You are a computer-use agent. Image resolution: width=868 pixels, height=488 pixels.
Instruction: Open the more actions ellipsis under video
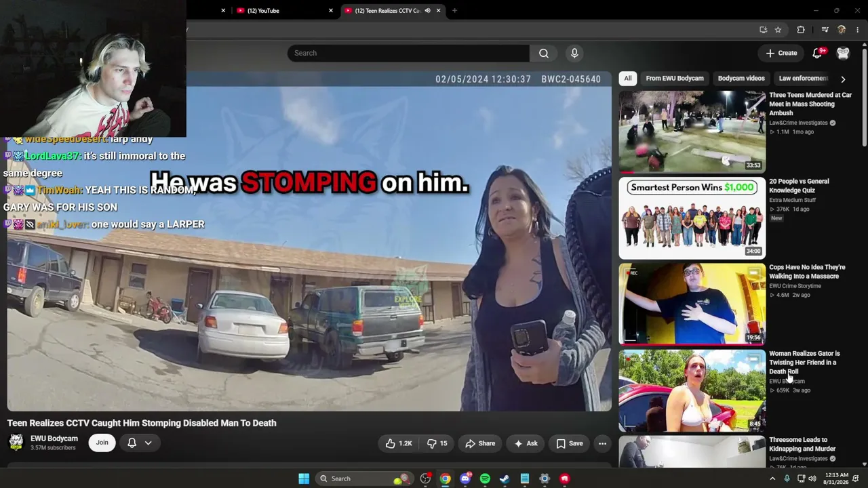602,443
